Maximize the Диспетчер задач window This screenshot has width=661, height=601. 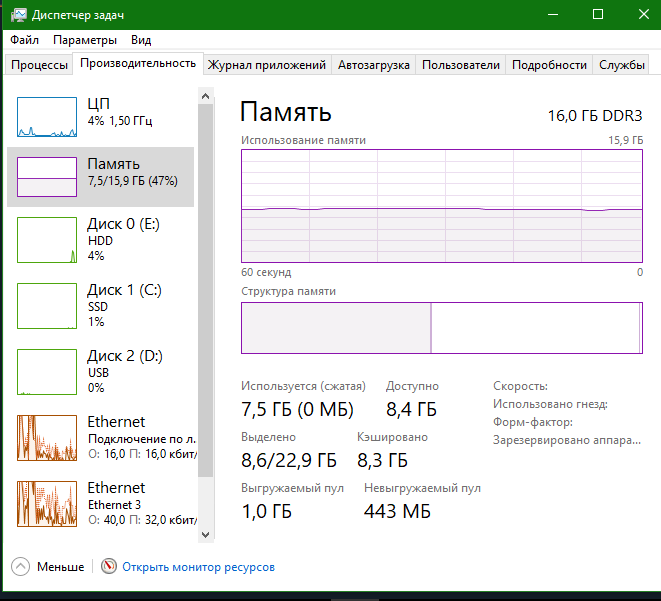(x=598, y=15)
